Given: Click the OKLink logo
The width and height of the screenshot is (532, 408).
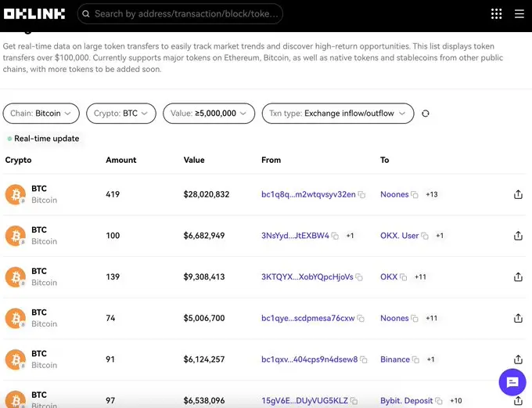Looking at the screenshot, I should 34,14.
